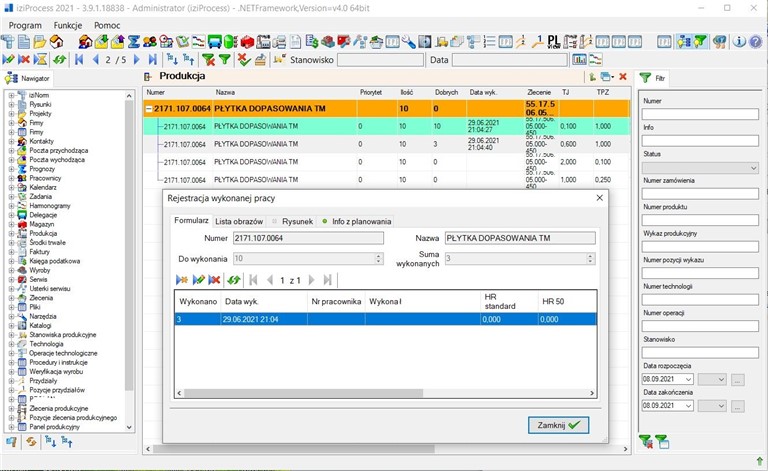The width and height of the screenshot is (768, 471).
Task: Click the open folder icon in top toolbar
Action: (x=40, y=42)
